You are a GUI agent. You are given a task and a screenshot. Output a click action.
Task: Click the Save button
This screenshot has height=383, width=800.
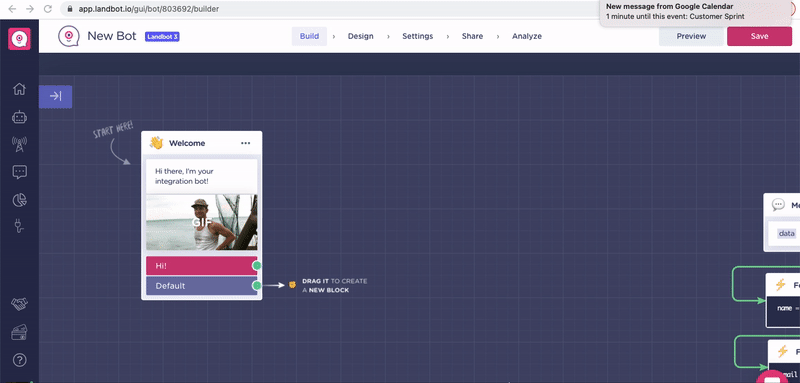tap(759, 36)
